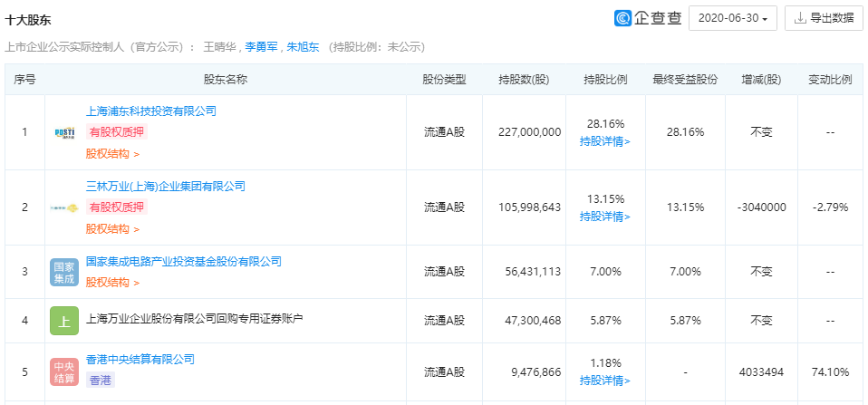The height and width of the screenshot is (405, 868).
Task: Open 朱旭东 controller profile link
Action: click(303, 47)
